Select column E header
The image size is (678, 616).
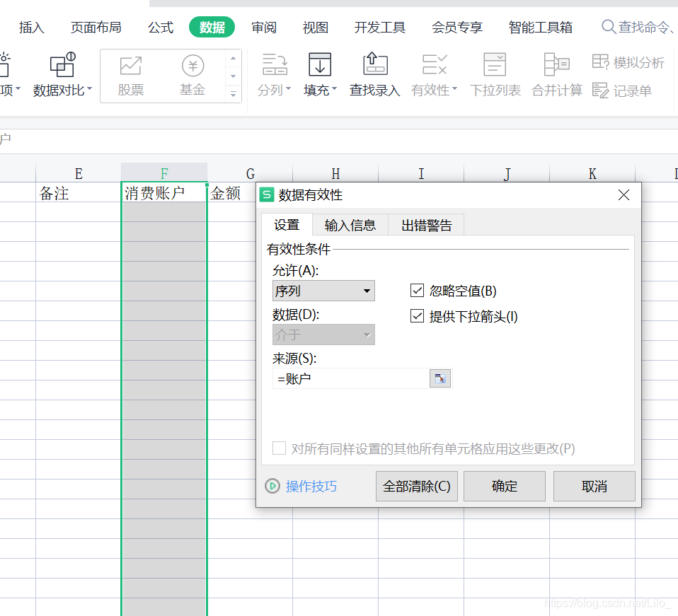[x=79, y=173]
